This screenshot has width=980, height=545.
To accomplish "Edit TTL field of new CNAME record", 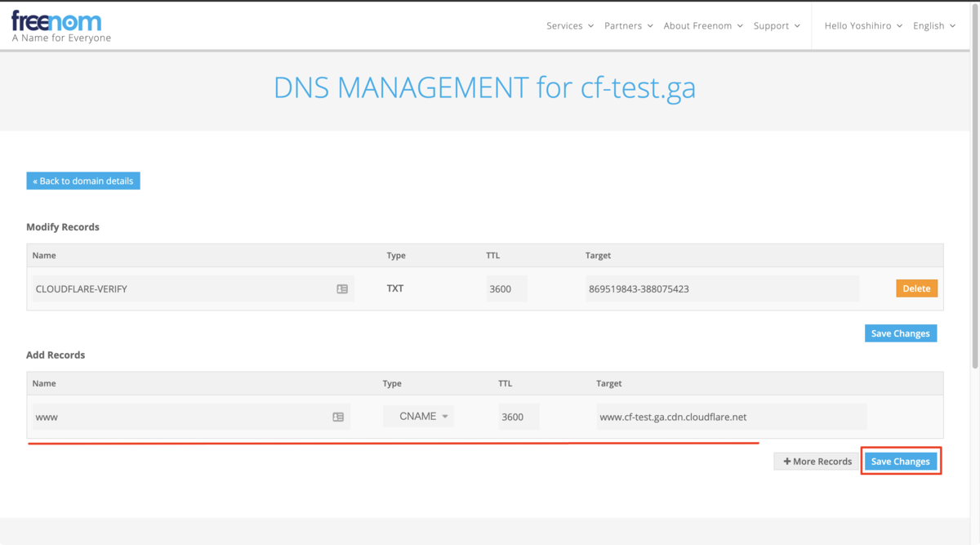I will 519,417.
